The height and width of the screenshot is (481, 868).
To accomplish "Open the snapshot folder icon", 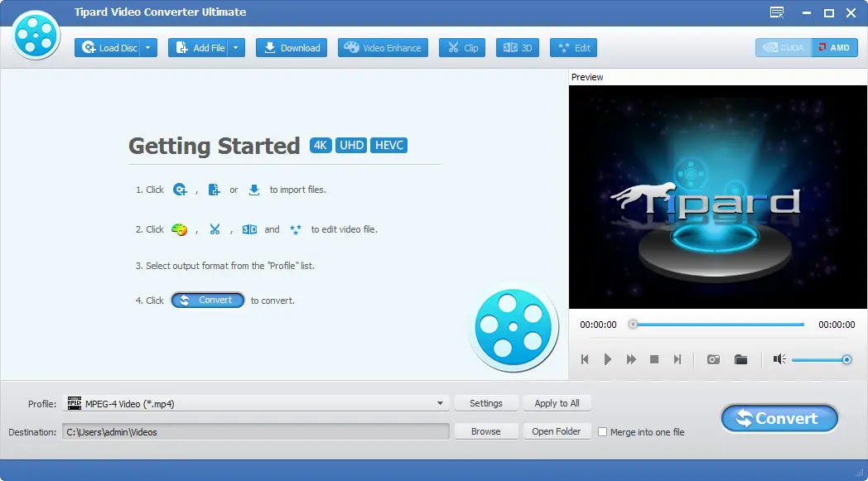I will point(740,359).
